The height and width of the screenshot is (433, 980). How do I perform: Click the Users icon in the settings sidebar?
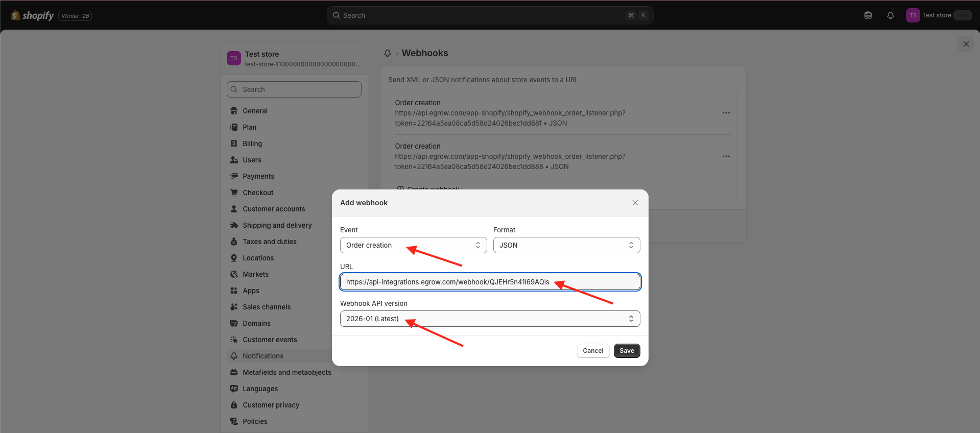[x=234, y=160]
